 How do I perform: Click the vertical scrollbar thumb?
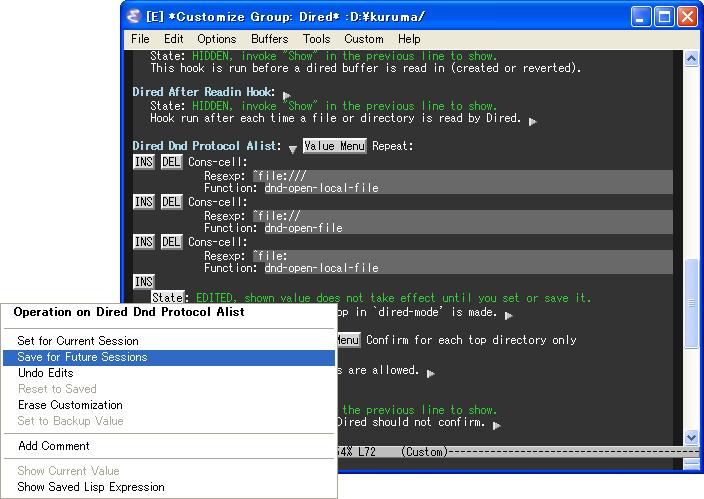690,302
